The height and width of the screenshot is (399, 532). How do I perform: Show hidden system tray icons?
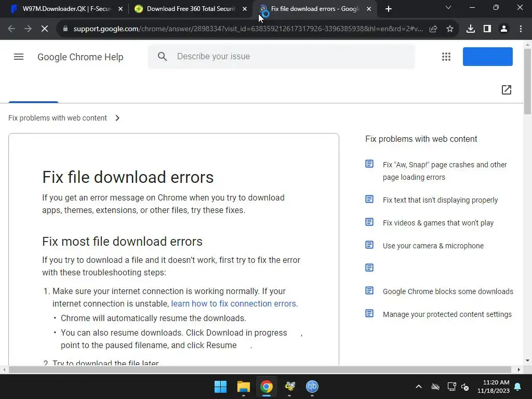coord(419,387)
